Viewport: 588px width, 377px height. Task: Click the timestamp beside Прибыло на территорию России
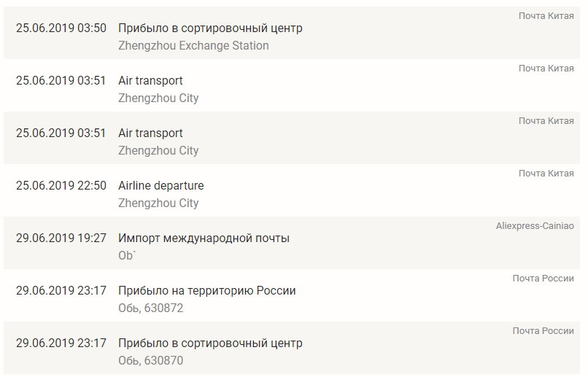pos(61,290)
